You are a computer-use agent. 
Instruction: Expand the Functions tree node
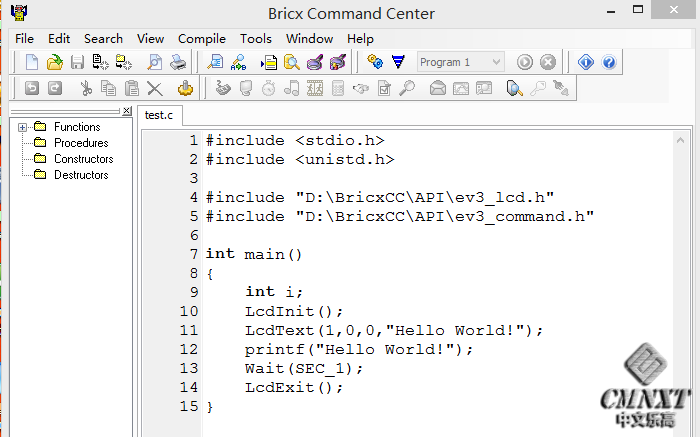point(22,128)
